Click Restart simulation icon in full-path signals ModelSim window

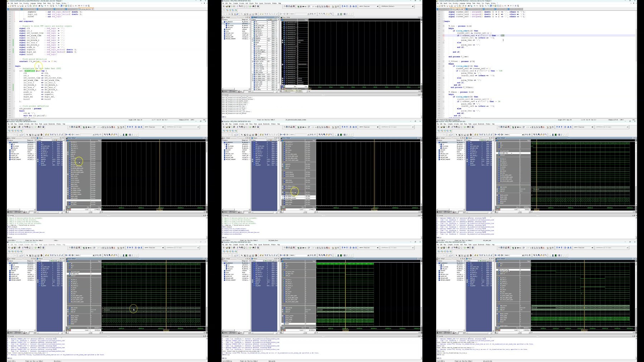point(309,6)
